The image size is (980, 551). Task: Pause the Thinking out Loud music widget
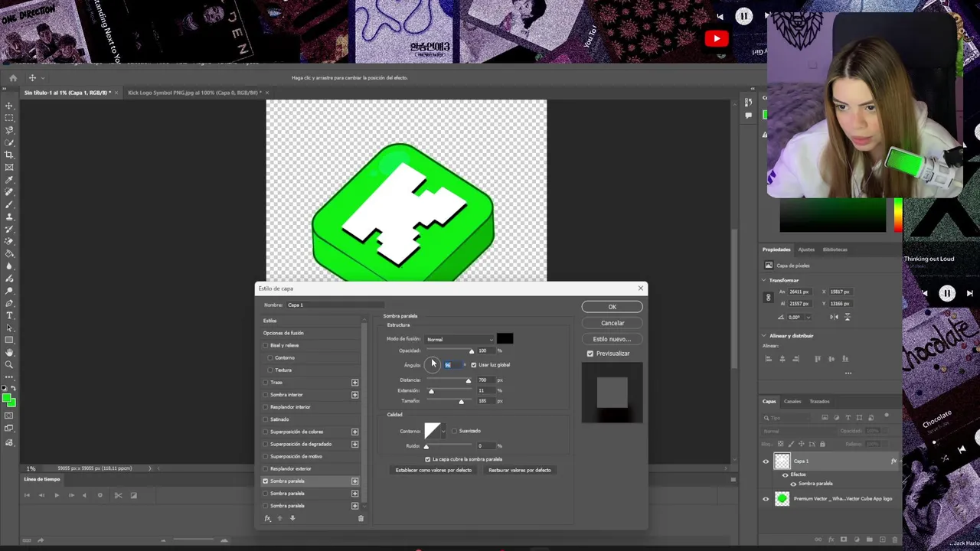(x=947, y=293)
